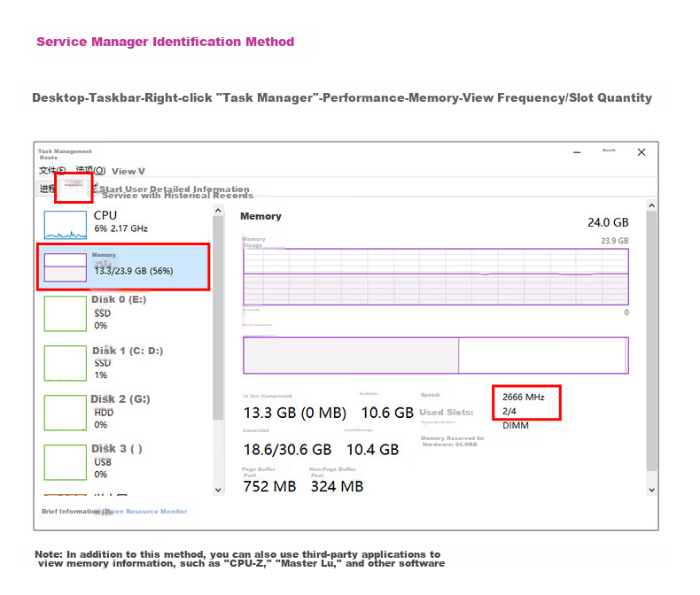Click the 324 MB non-paged pool value
700x595 pixels.
pos(337,487)
